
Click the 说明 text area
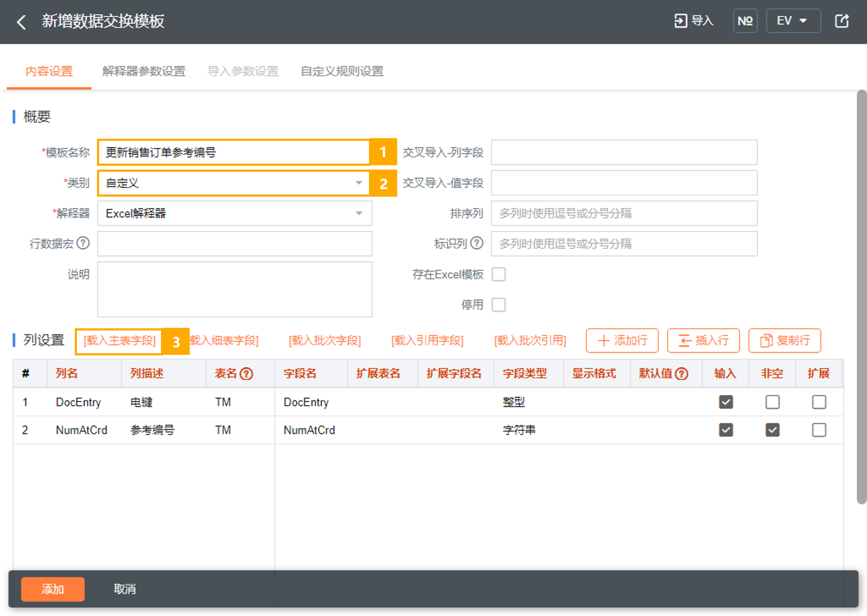[235, 289]
